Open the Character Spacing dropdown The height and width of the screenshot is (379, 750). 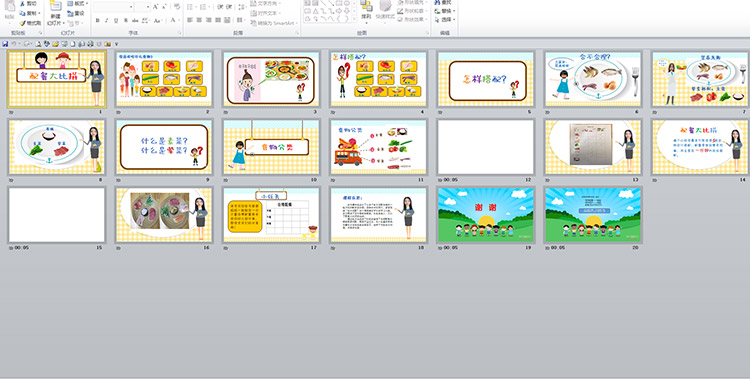(x=146, y=20)
